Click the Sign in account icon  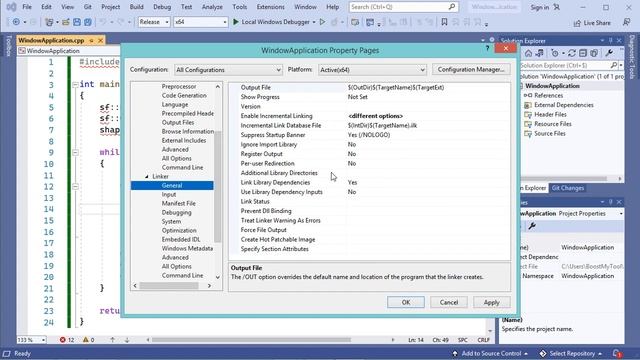[x=557, y=7]
